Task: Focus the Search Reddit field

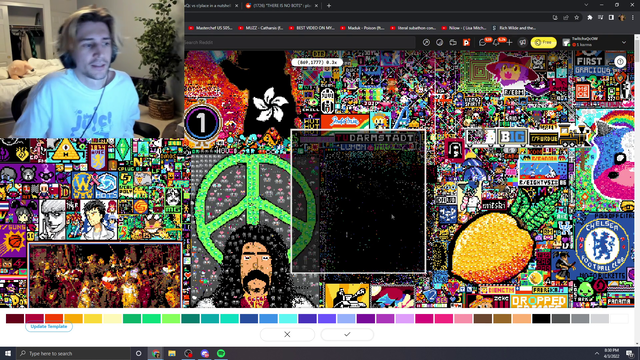Action: (x=299, y=42)
